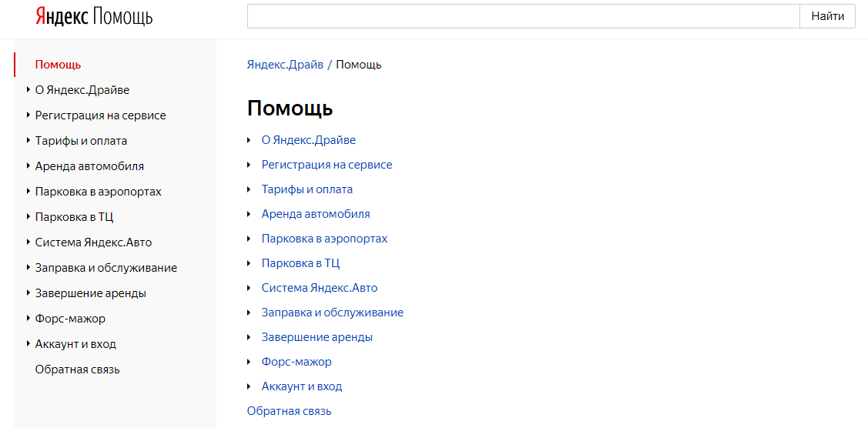Open Форс-мажор in the sidebar
This screenshot has height=428, width=868.
tap(70, 319)
